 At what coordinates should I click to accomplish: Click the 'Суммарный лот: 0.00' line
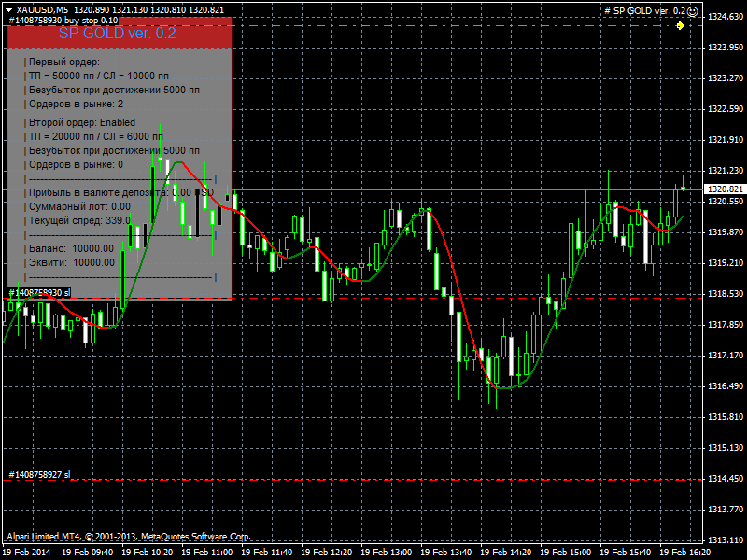coord(79,206)
